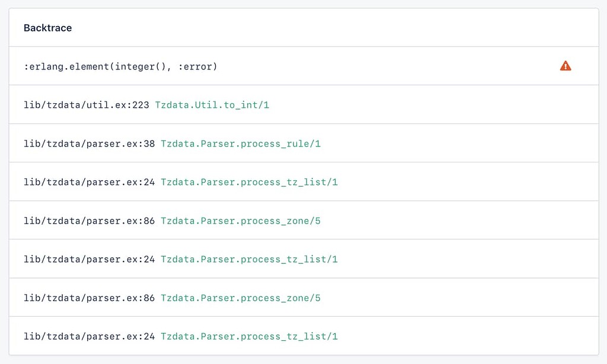Click the second lib/tzdata/parser.ex:24 path
Viewport: 607px width, 364px height.
tap(89, 259)
